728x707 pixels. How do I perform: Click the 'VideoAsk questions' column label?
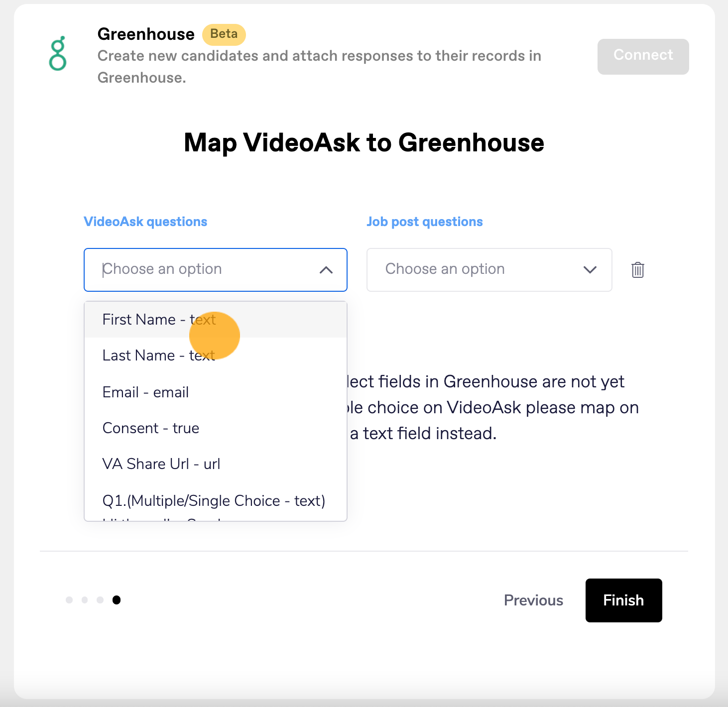[x=145, y=222]
